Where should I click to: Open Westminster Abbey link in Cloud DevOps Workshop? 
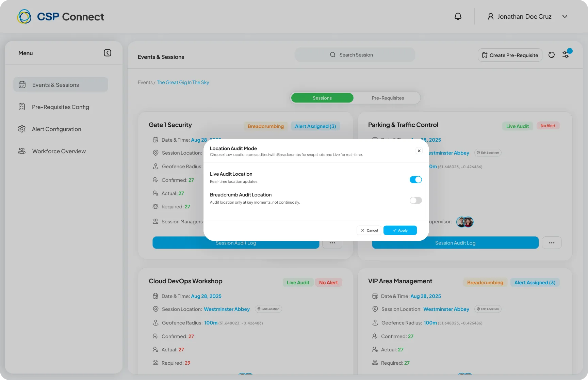227,309
